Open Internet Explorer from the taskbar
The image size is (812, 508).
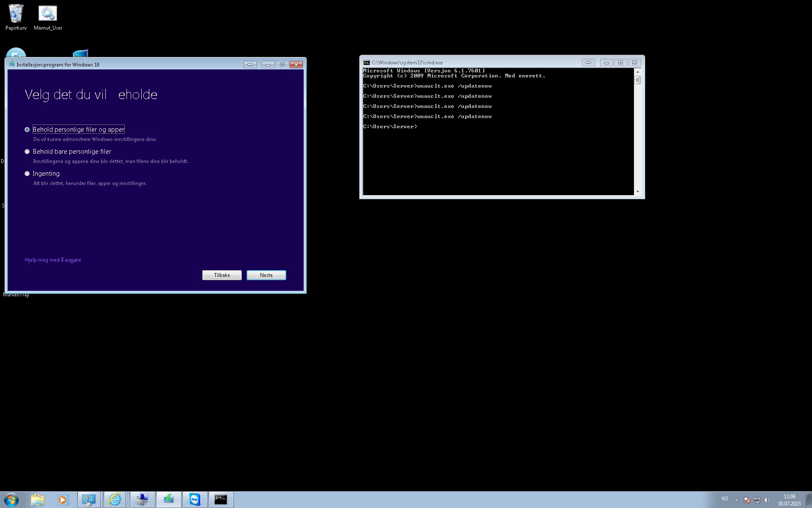point(115,500)
